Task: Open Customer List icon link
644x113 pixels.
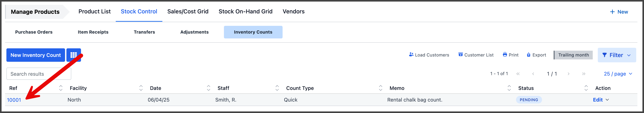Action: [460, 55]
